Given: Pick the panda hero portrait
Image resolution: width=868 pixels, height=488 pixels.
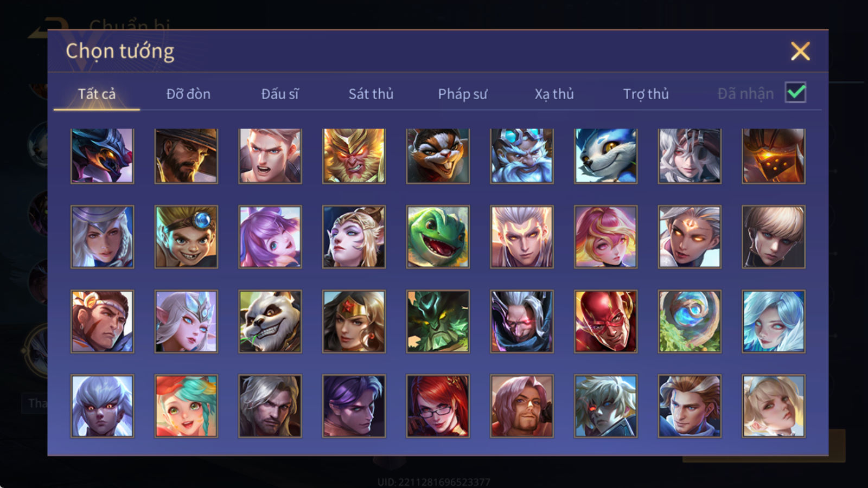Looking at the screenshot, I should [270, 322].
